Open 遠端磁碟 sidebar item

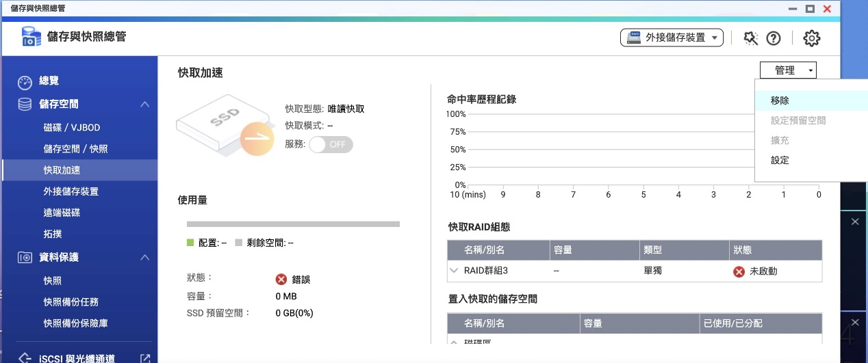(x=62, y=213)
